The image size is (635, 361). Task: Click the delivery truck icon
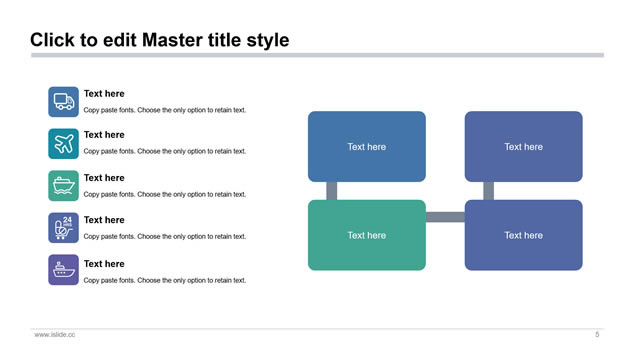[x=64, y=102]
